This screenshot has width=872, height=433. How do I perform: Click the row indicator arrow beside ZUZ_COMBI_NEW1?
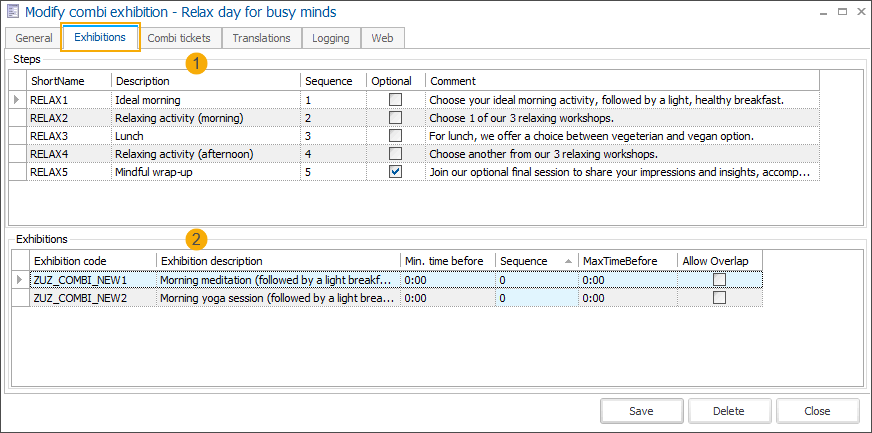(x=19, y=280)
